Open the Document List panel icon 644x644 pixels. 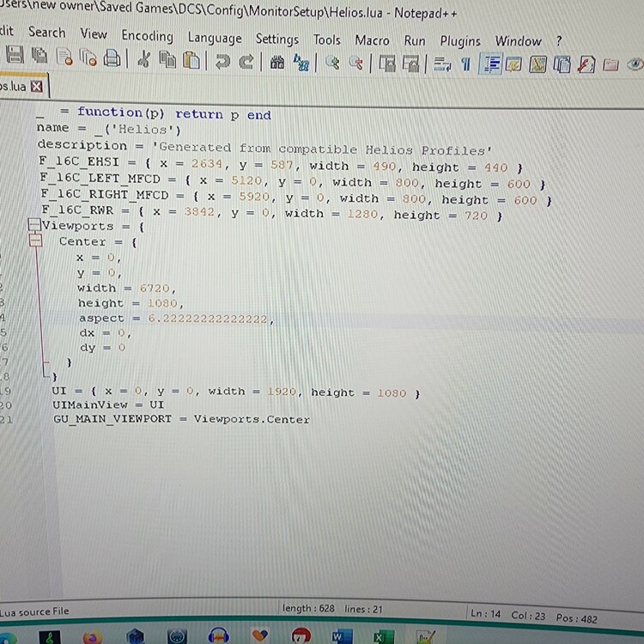pyautogui.click(x=562, y=65)
